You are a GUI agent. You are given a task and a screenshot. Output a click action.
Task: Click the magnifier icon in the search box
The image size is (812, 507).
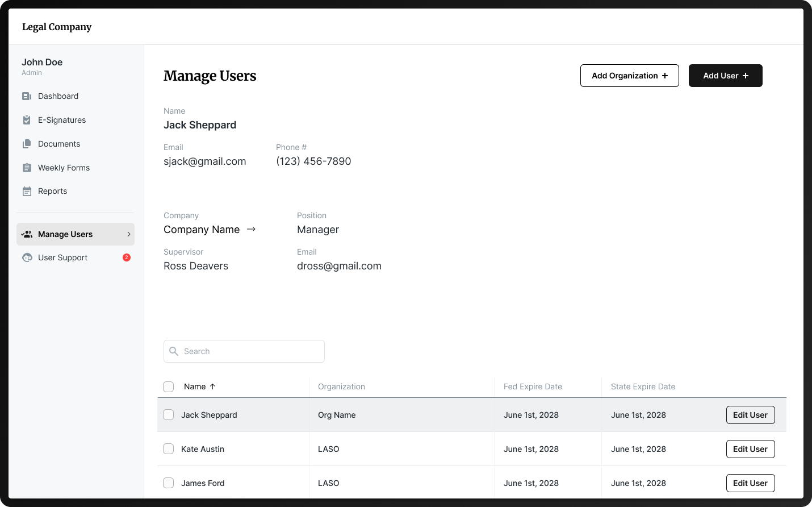pos(174,351)
